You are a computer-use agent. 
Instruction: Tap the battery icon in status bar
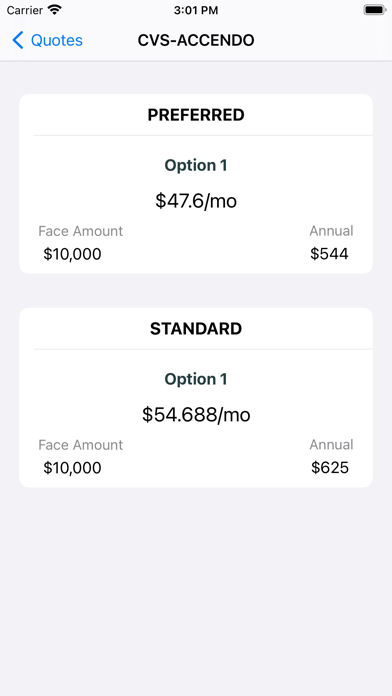point(374,10)
